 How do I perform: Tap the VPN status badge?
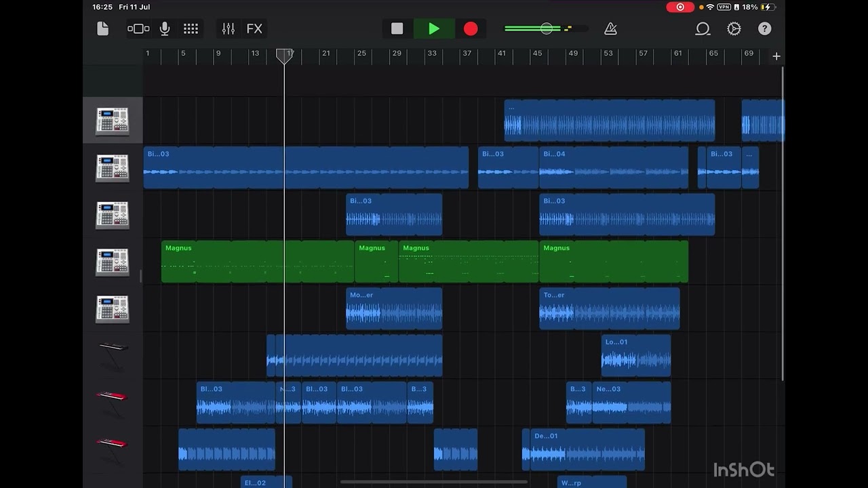click(x=724, y=7)
